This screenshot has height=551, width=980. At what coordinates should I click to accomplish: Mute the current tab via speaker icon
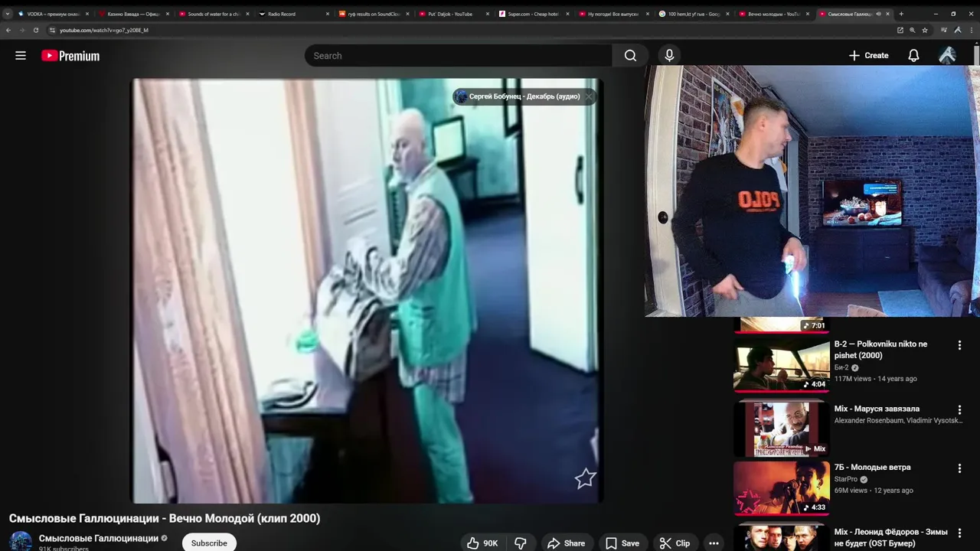878,14
